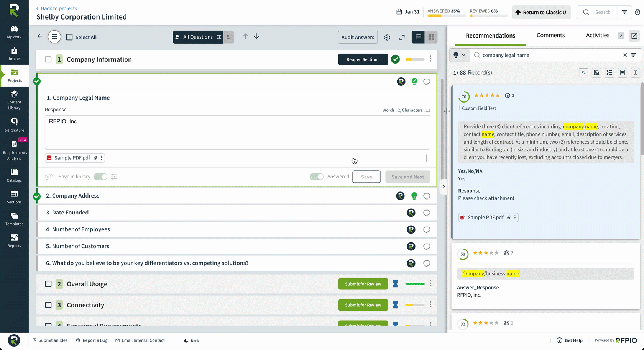
Task: Switch to grid view layout
Action: (431, 37)
